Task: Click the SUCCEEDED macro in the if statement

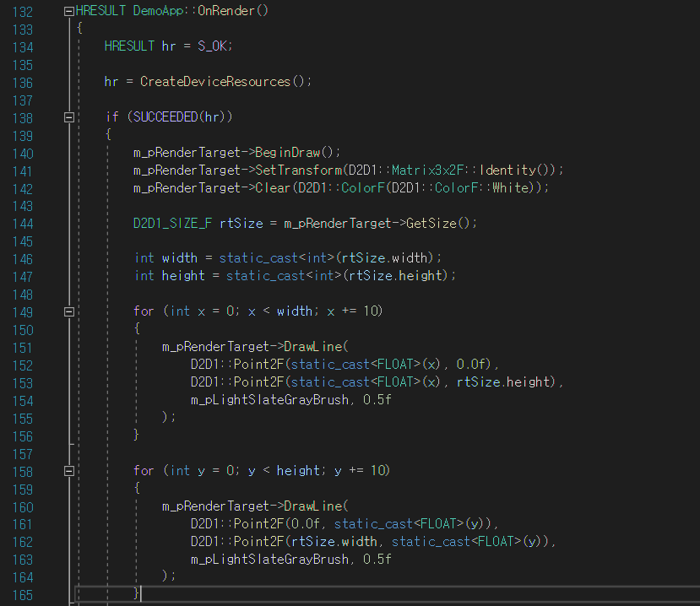Action: pyautogui.click(x=166, y=117)
